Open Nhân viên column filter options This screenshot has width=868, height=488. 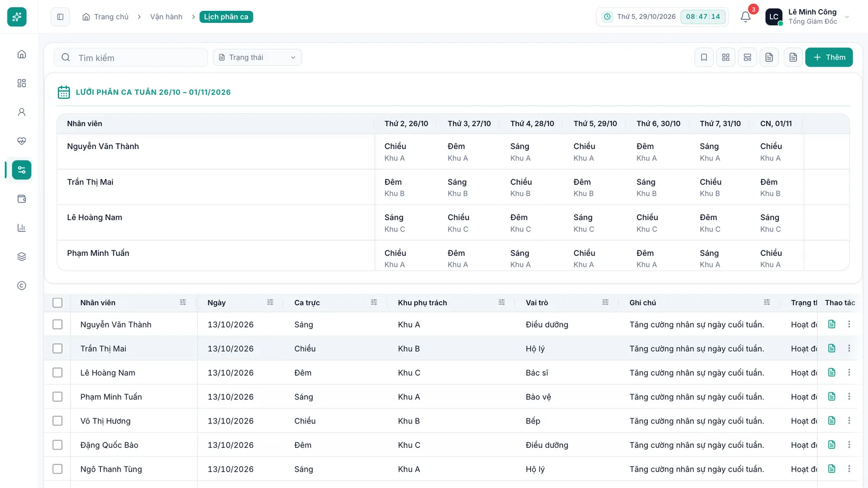tap(183, 303)
